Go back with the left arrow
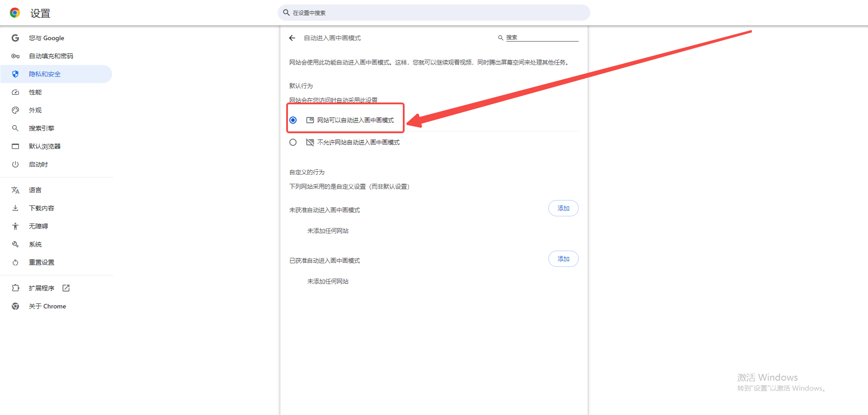868x415 pixels. click(292, 38)
